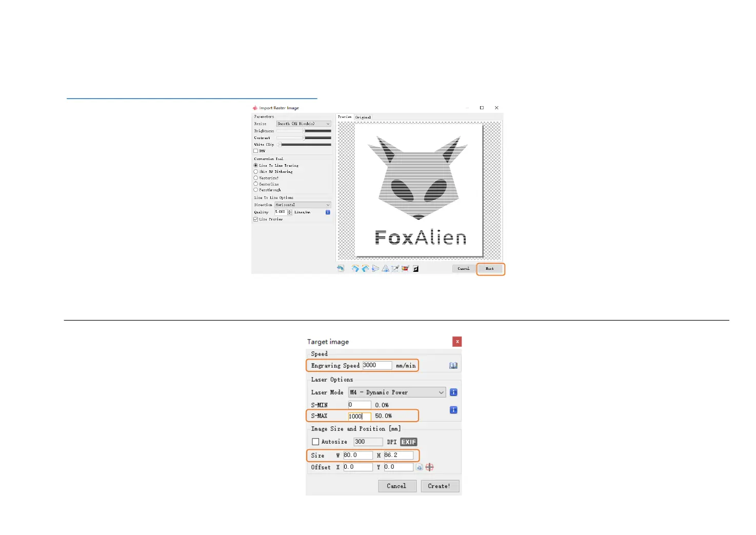
Task: Open the Laser Mode dropdown
Action: click(397, 392)
